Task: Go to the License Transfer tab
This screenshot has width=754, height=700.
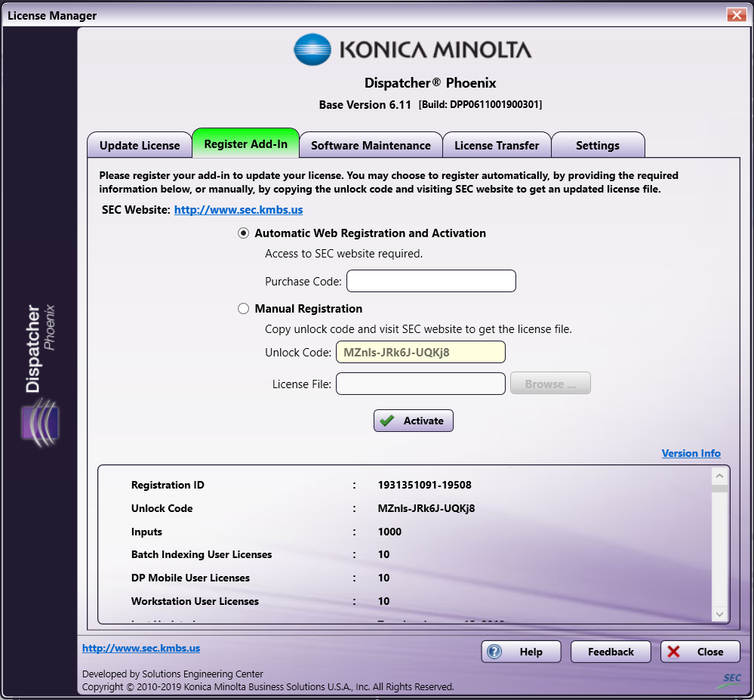Action: pyautogui.click(x=497, y=145)
